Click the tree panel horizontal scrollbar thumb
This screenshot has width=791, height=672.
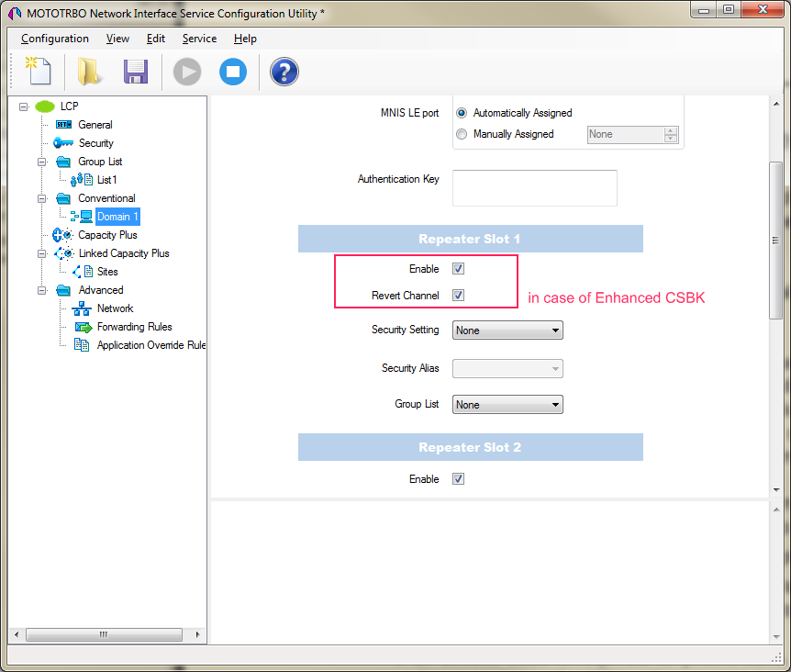[x=104, y=634]
